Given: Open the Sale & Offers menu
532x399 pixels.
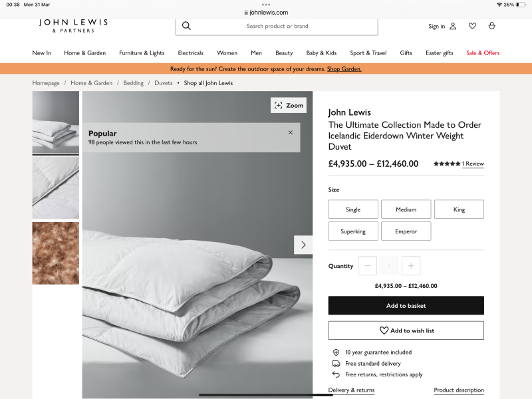Looking at the screenshot, I should [x=483, y=53].
